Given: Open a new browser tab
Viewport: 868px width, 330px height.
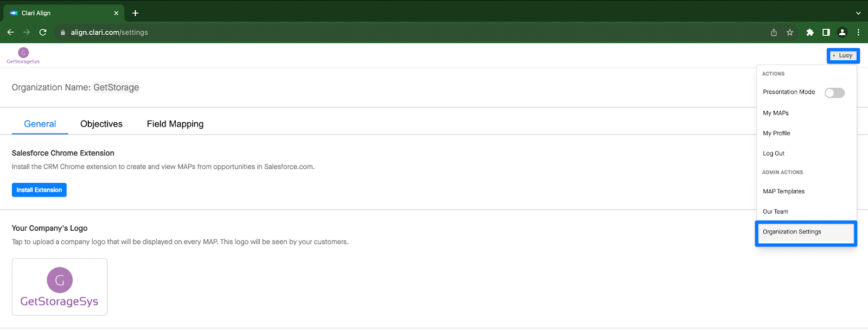Looking at the screenshot, I should point(135,13).
